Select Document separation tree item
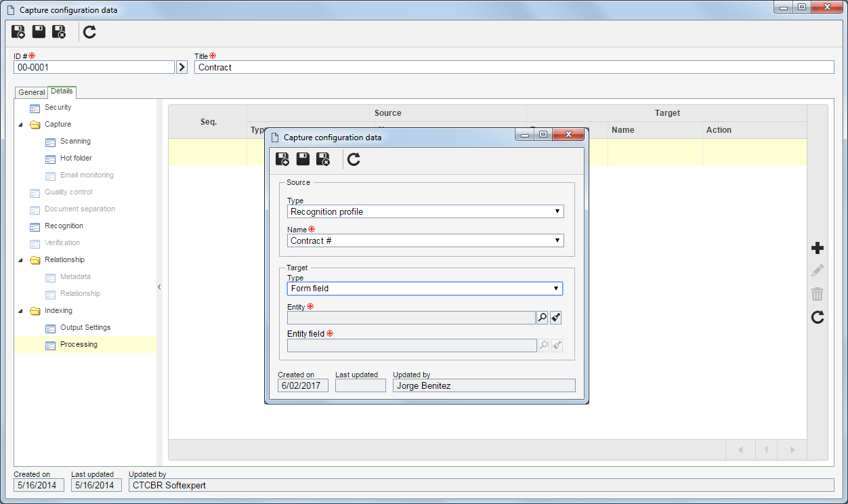This screenshot has width=848, height=504. point(80,209)
